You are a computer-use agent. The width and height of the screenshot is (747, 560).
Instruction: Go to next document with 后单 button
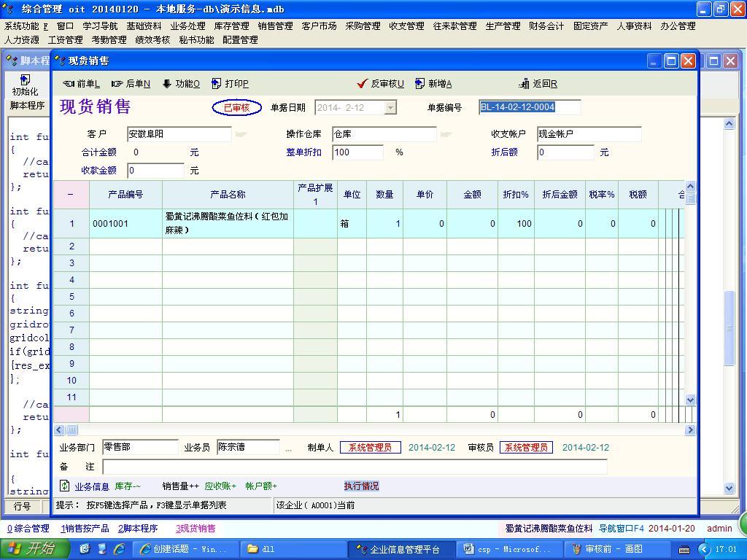coord(131,84)
